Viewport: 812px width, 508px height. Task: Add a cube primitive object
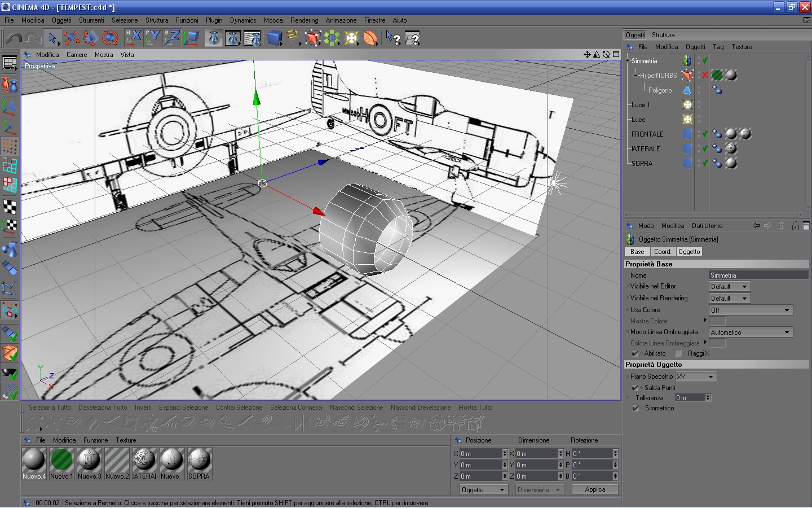point(275,38)
